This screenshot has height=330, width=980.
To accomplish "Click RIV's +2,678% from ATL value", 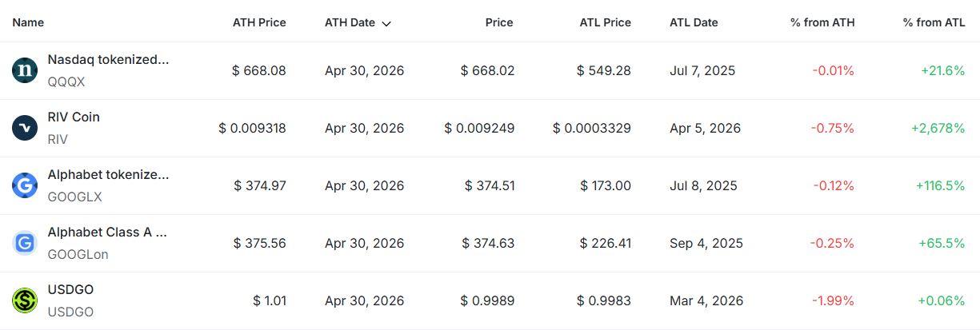I will 938,128.
